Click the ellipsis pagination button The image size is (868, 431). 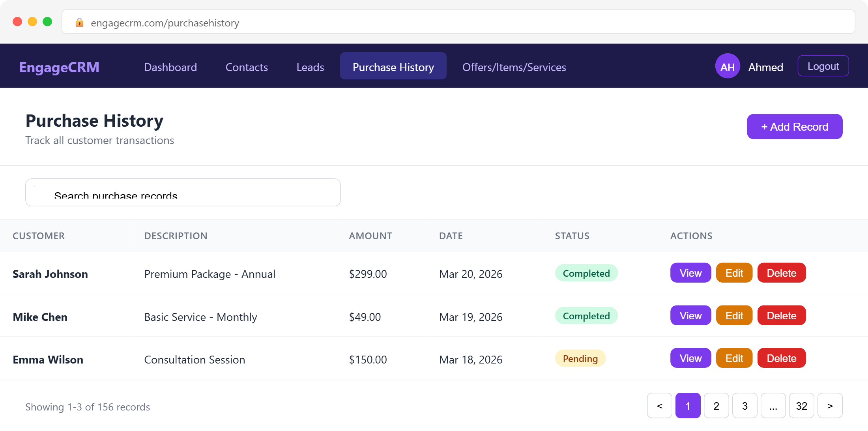coord(773,406)
